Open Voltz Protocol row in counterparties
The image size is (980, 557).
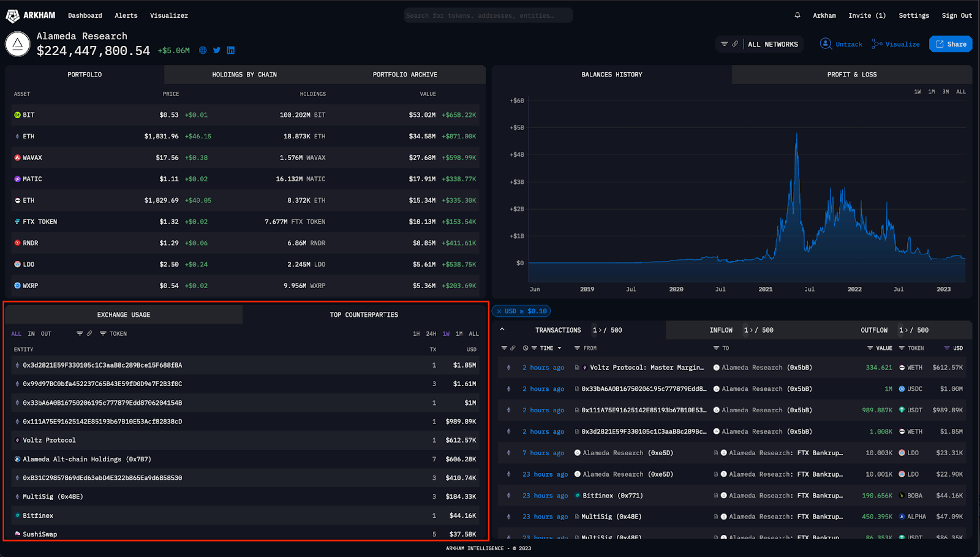pos(246,441)
